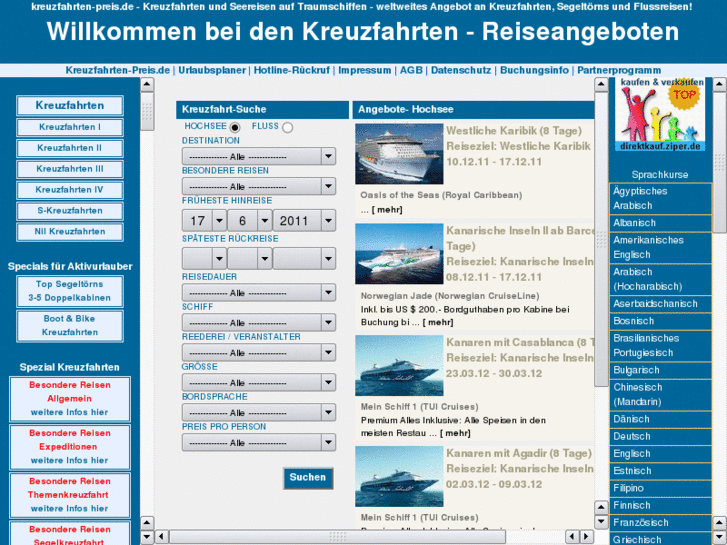727x545 pixels.
Task: Click the S-Kreuzfahrten sidebar button
Action: (70, 211)
